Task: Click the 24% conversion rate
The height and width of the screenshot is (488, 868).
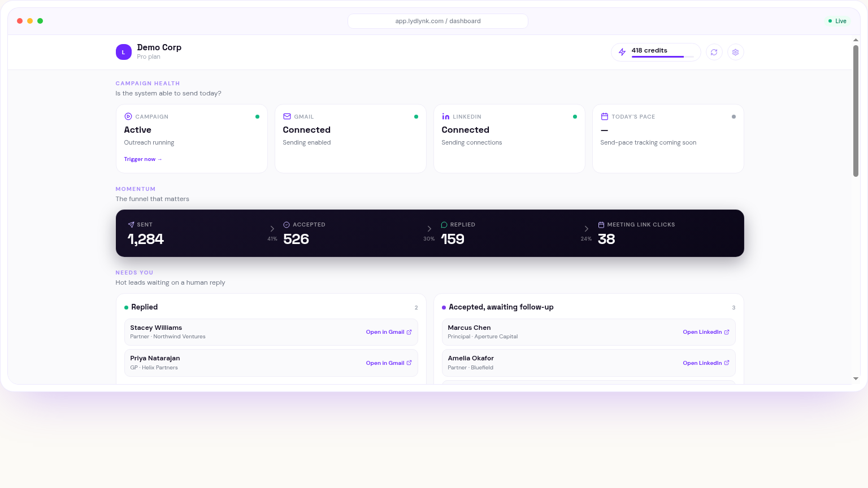Action: tap(587, 239)
